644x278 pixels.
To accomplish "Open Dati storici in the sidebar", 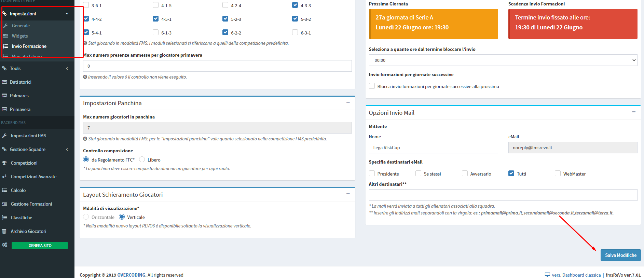I will (20, 82).
